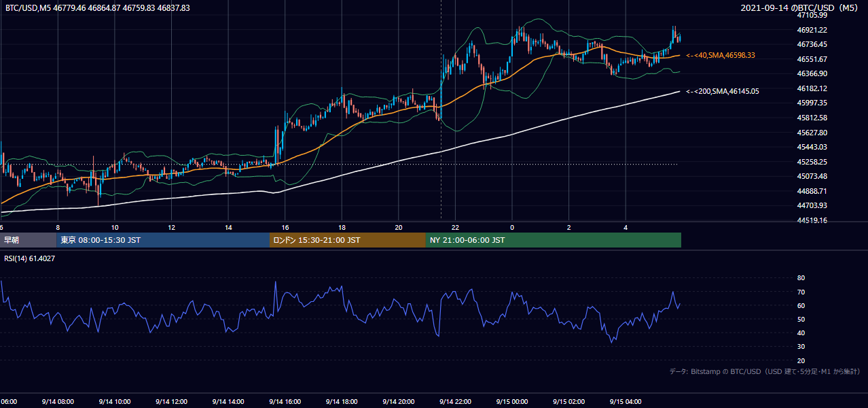
Task: Click the RSI(14) 61.4027 indicator label
Action: [x=31, y=258]
